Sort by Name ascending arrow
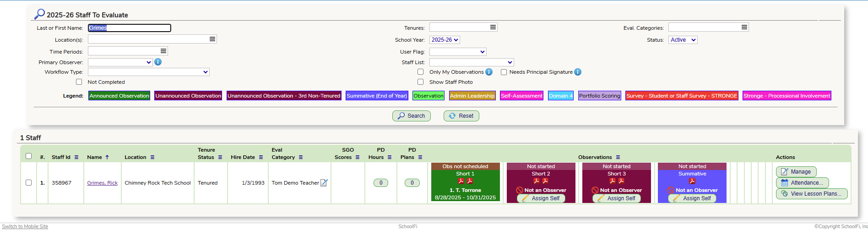Image resolution: width=868 pixels, height=230 pixels. point(107,157)
